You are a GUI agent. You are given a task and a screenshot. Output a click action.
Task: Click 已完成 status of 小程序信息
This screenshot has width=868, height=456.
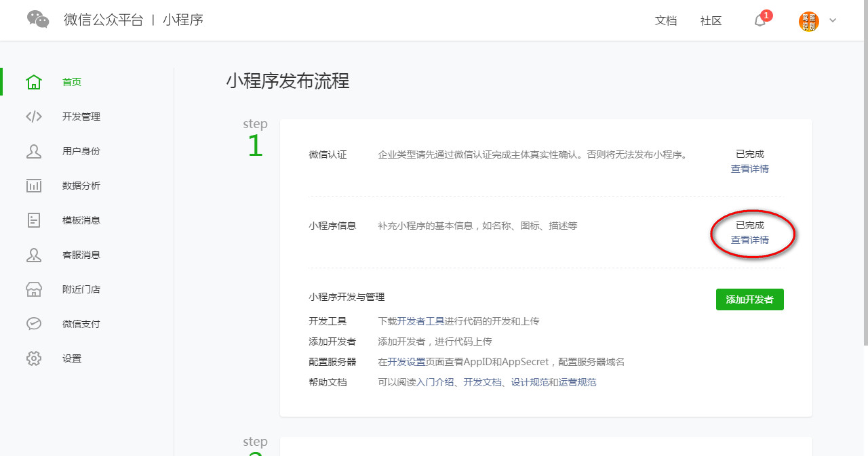pos(750,226)
